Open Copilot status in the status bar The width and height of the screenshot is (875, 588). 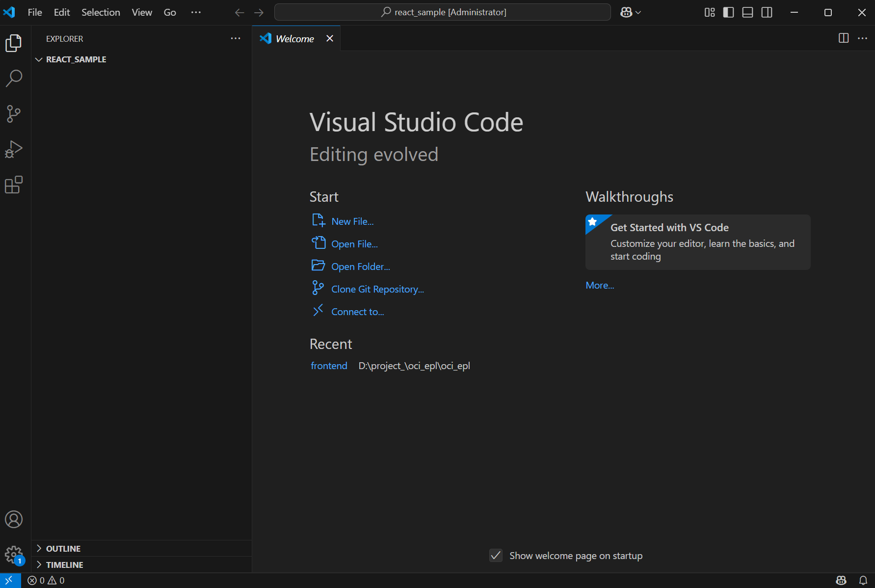841,581
